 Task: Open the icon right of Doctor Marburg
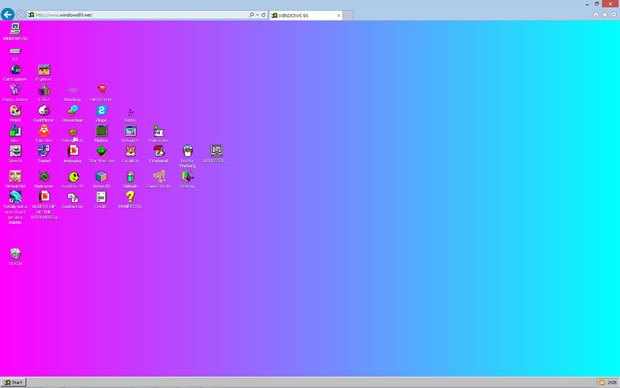click(216, 154)
